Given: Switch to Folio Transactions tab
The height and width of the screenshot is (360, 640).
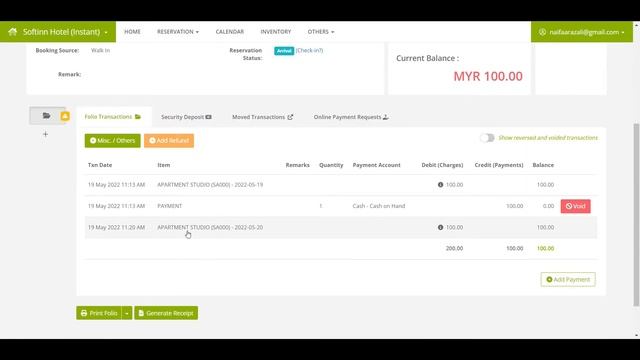Looking at the screenshot, I should pos(112,117).
